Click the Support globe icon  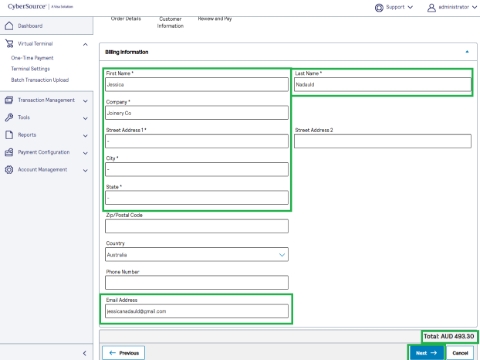(x=379, y=7)
